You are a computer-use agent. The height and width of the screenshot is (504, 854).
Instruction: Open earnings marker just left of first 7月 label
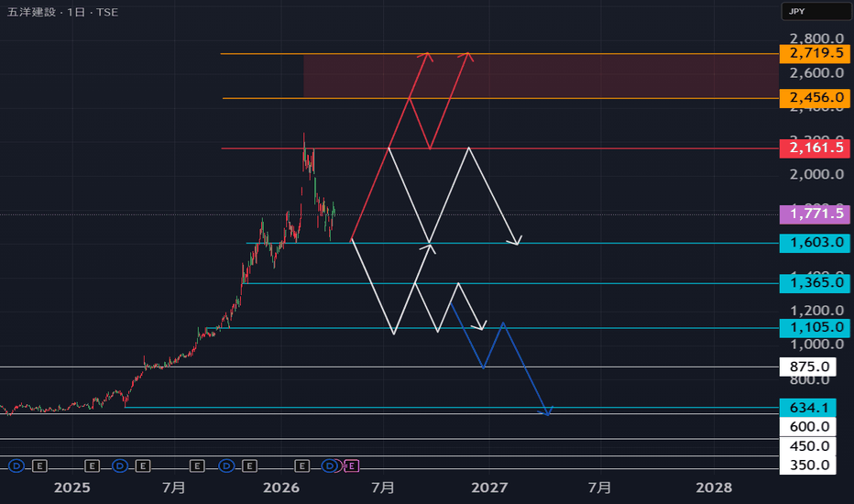(x=143, y=466)
